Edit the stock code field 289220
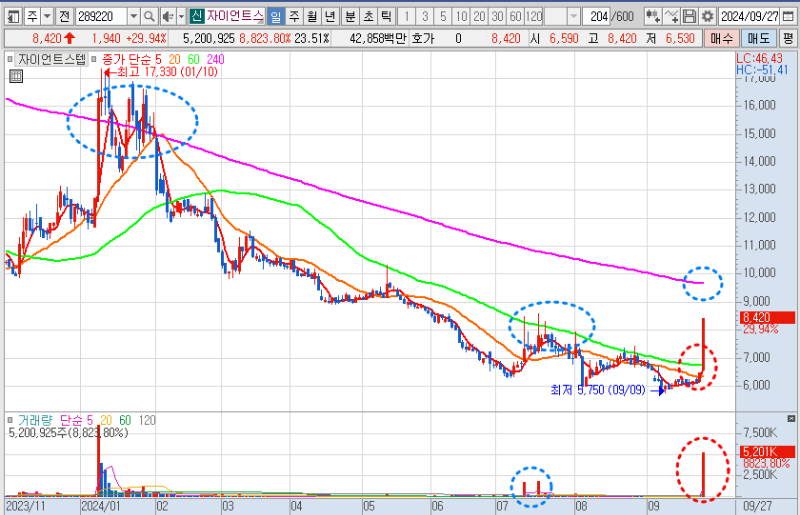 pos(102,17)
